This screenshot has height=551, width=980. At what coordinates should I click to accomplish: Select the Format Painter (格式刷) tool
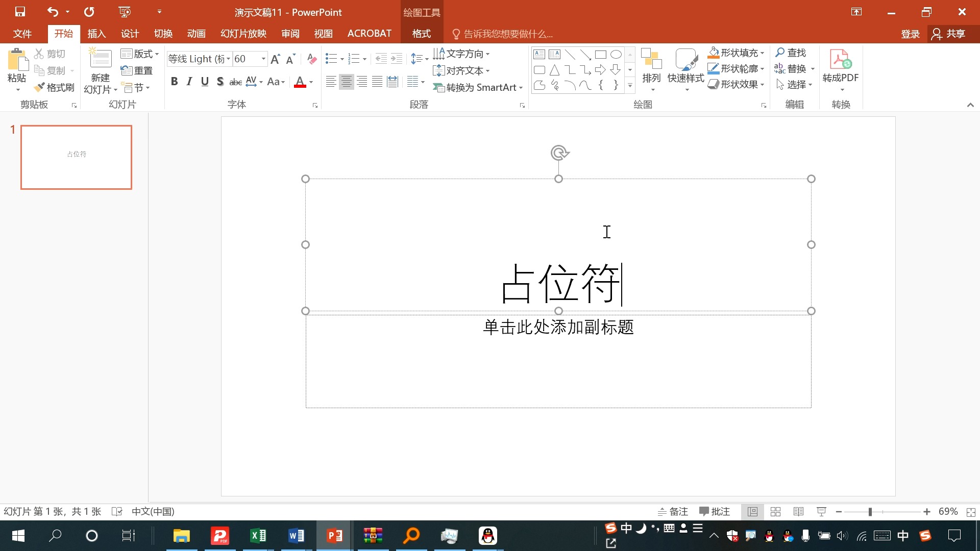click(x=54, y=87)
